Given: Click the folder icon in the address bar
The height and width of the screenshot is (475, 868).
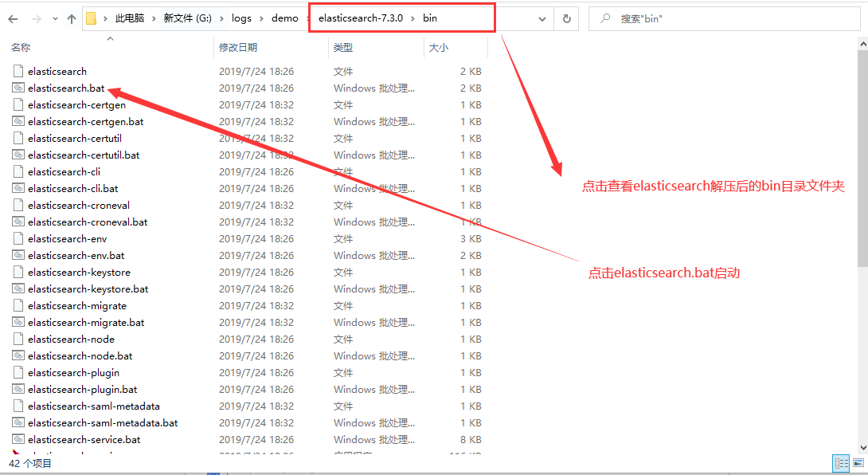Looking at the screenshot, I should click(x=92, y=18).
